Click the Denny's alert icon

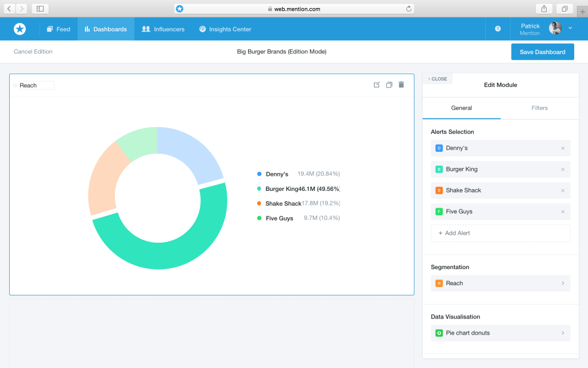click(439, 148)
